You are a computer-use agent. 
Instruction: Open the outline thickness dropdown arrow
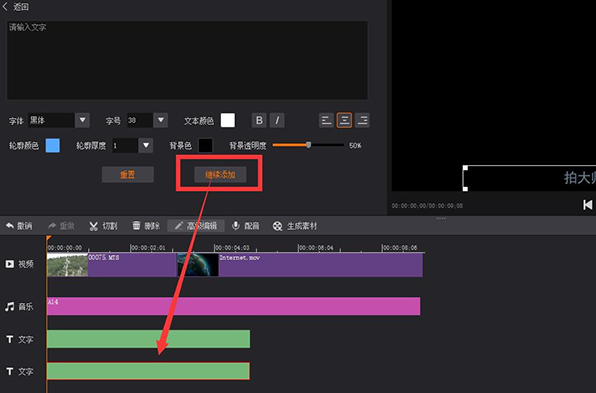pos(146,145)
